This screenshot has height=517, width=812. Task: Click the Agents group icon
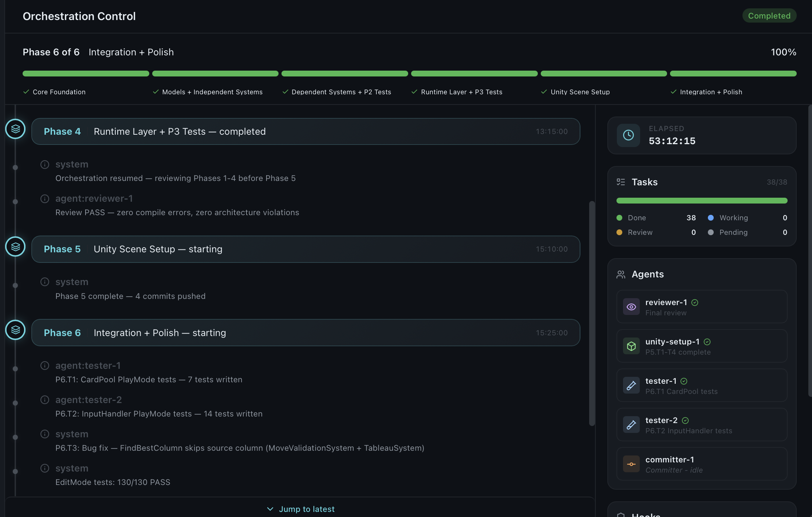point(621,274)
